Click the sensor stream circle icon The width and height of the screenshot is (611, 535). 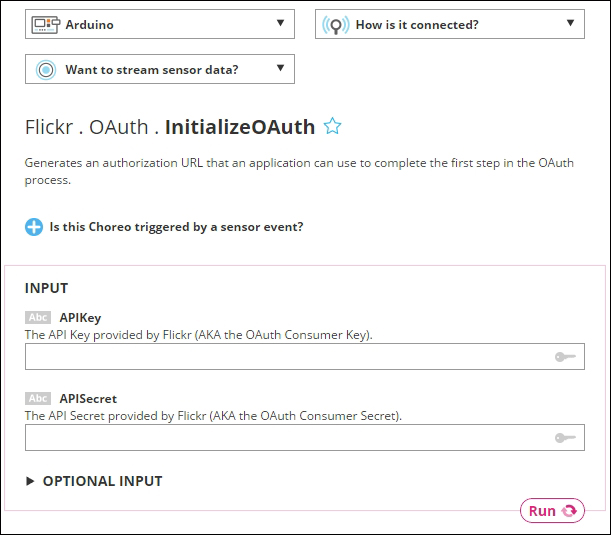pyautogui.click(x=46, y=70)
